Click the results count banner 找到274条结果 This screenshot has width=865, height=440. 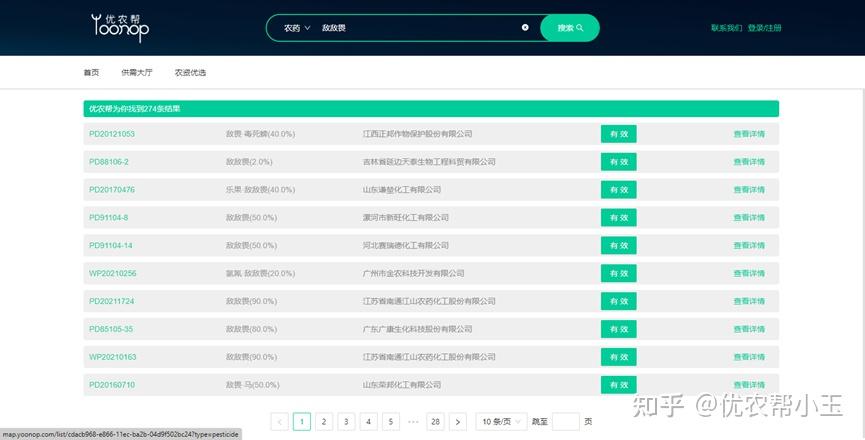coord(431,109)
